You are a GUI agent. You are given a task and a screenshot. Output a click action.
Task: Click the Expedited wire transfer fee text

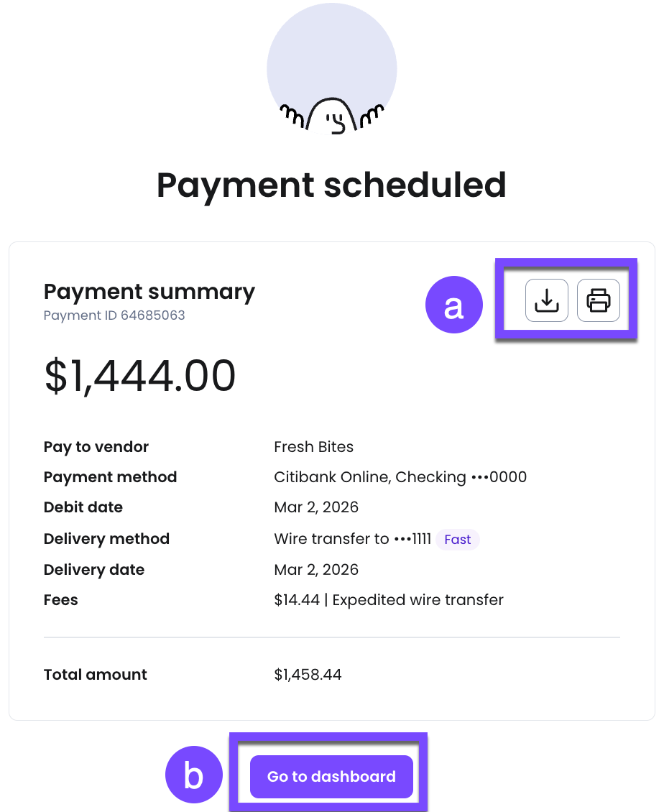(x=418, y=600)
